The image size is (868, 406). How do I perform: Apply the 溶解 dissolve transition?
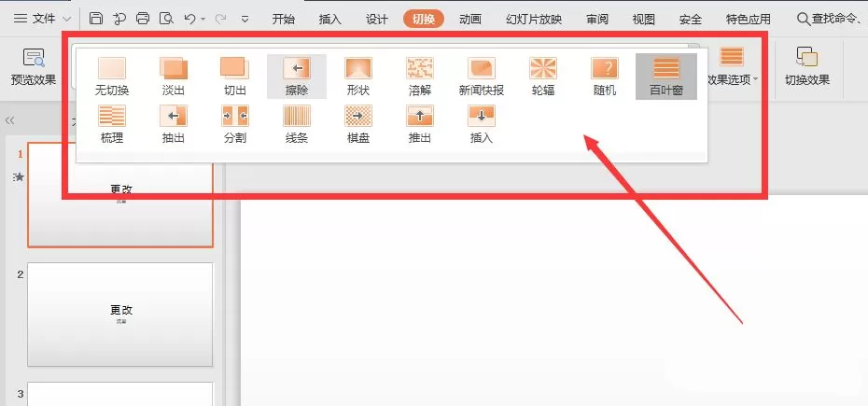[x=420, y=77]
